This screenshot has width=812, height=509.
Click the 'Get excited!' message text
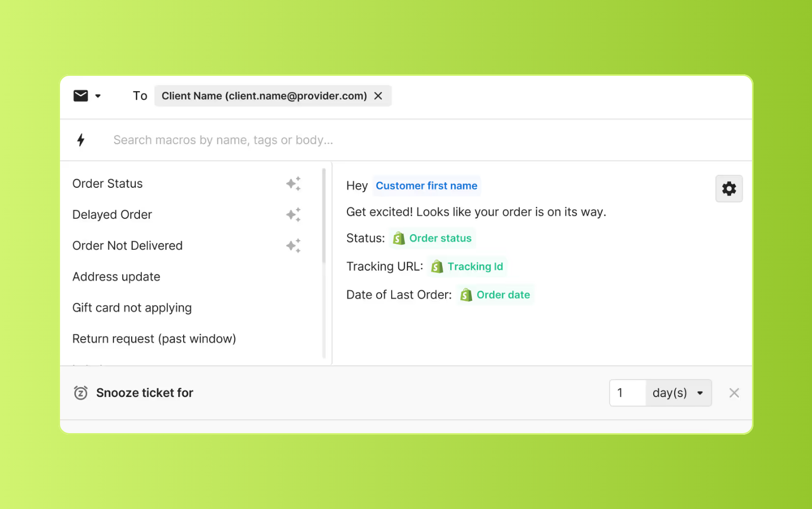[x=476, y=212]
